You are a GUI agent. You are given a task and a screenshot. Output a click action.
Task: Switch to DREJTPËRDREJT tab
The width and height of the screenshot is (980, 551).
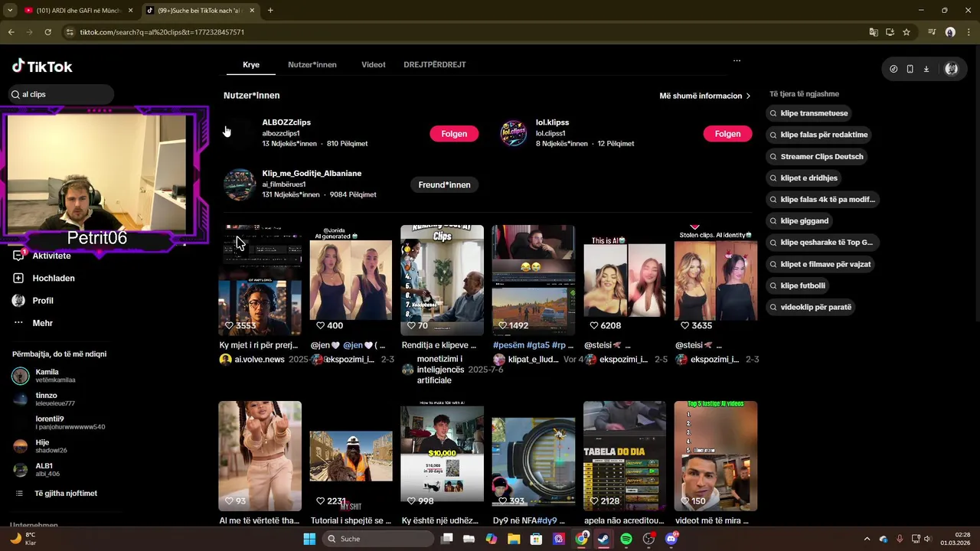point(435,64)
